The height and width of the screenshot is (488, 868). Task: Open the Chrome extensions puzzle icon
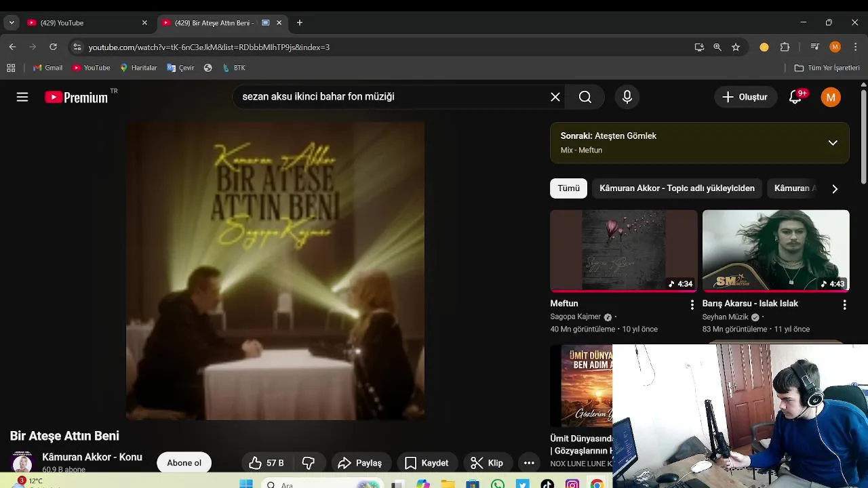(x=785, y=47)
